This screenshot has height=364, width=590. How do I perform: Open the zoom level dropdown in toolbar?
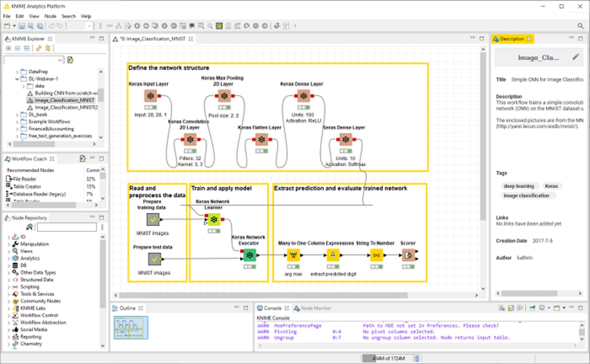89,26
